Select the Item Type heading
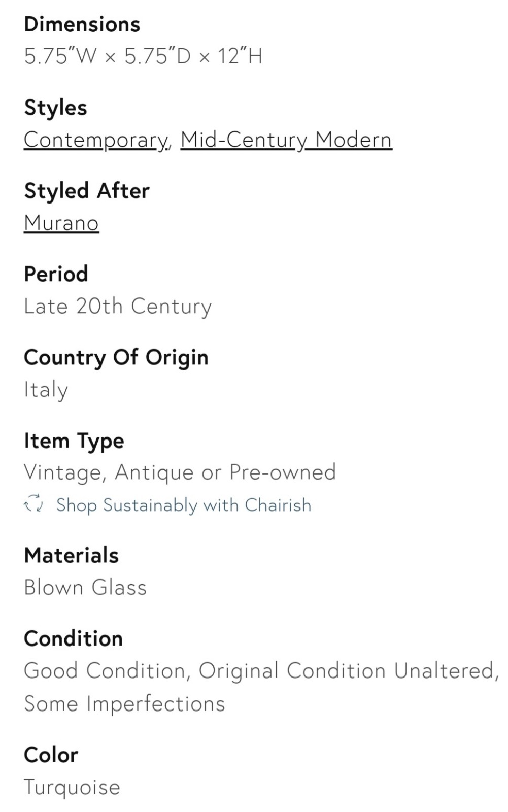Viewport: 508px width, 812px height. click(x=74, y=441)
